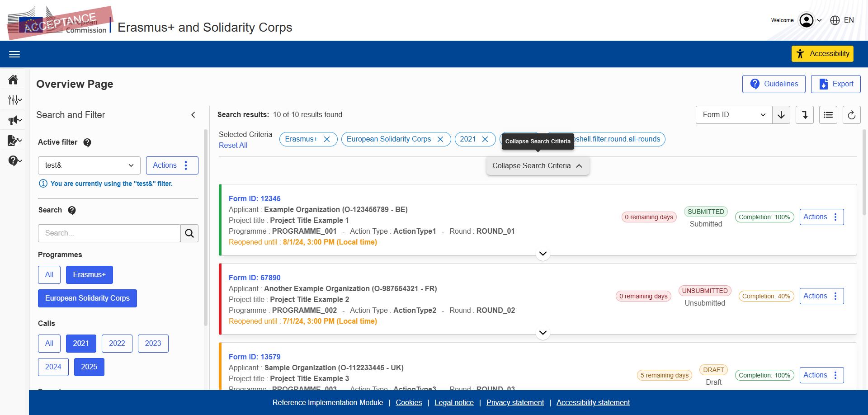This screenshot has height=415, width=868.
Task: Open the Accessibility options
Action: [822, 54]
